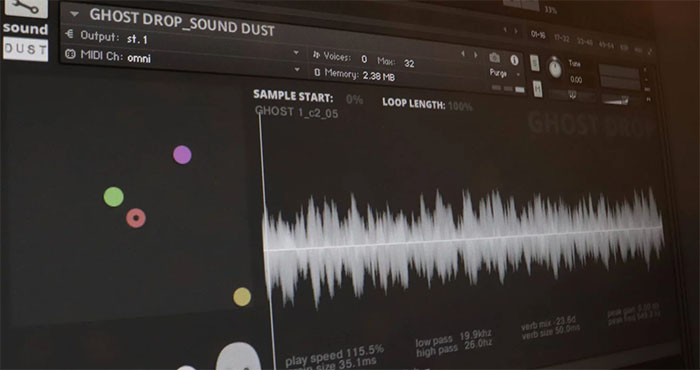Toggle the AUX sends button
The width and height of the screenshot is (700, 370).
646,90
